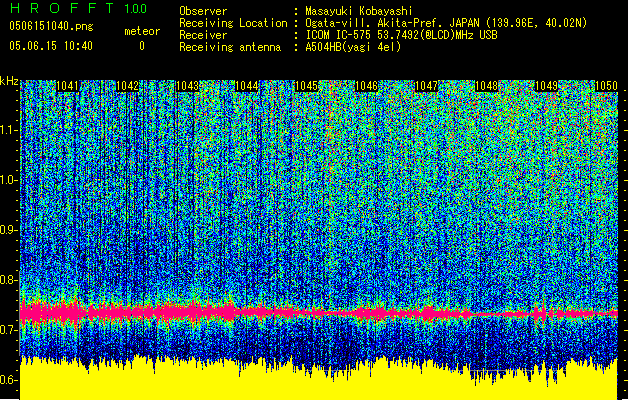This screenshot has height=400, width=629.
Task: Select the 1043 time marker
Action: 187,87
